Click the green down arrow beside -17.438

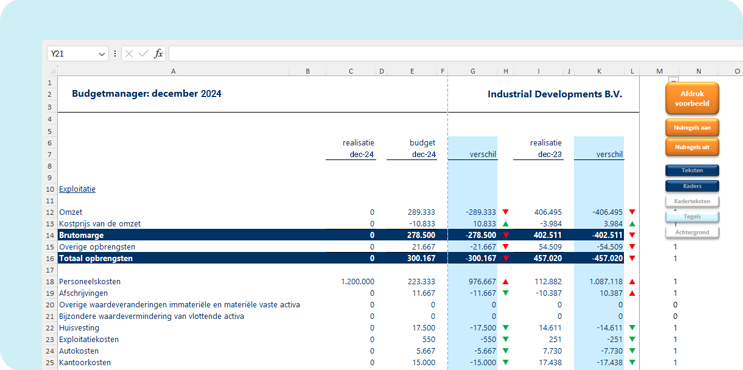pyautogui.click(x=632, y=362)
